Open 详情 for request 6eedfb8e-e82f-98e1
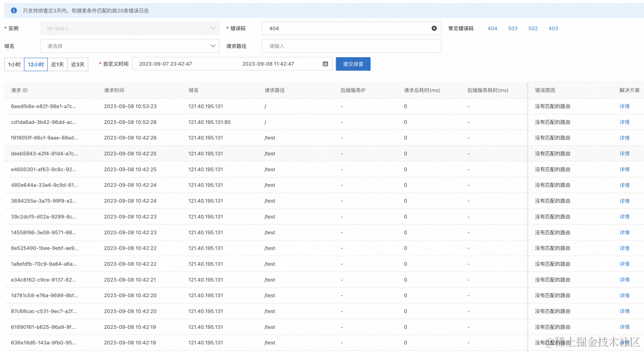 tap(624, 106)
